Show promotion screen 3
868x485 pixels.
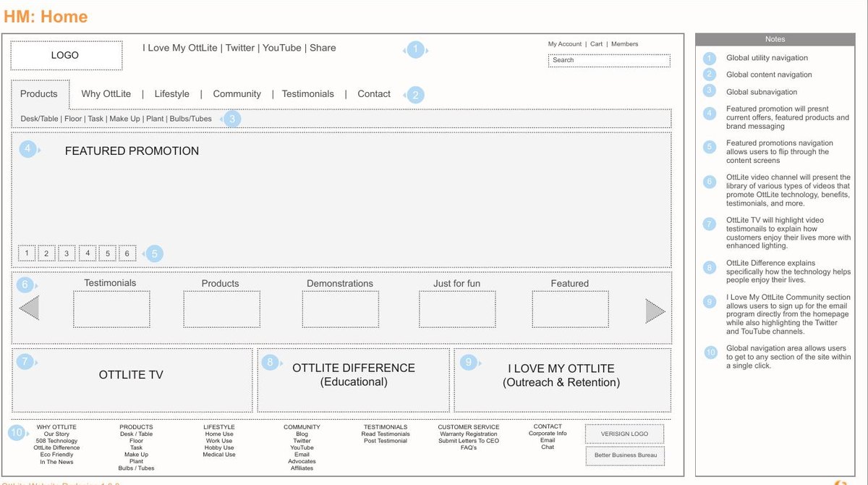[67, 253]
